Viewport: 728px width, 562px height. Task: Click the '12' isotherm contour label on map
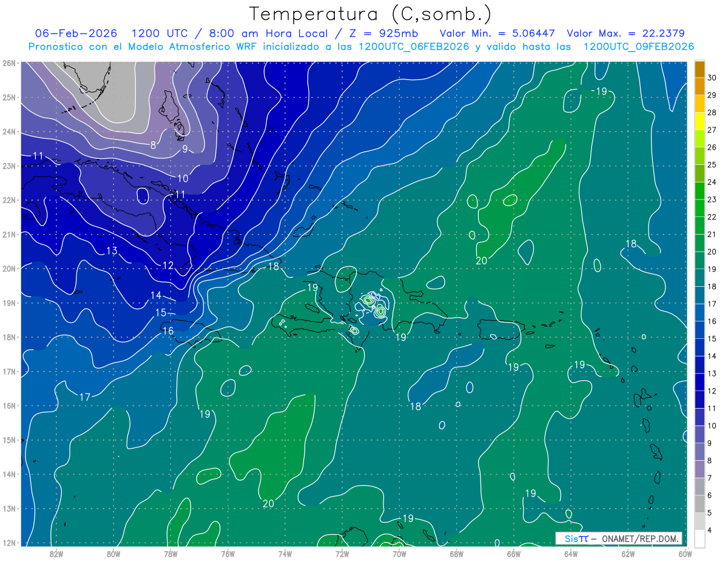pyautogui.click(x=167, y=266)
